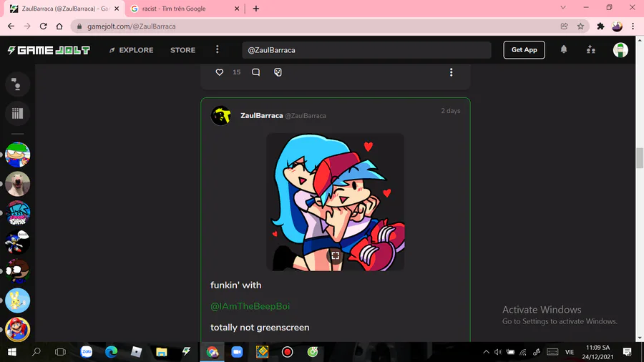Open the tab search dropdown arrow

(x=563, y=7)
